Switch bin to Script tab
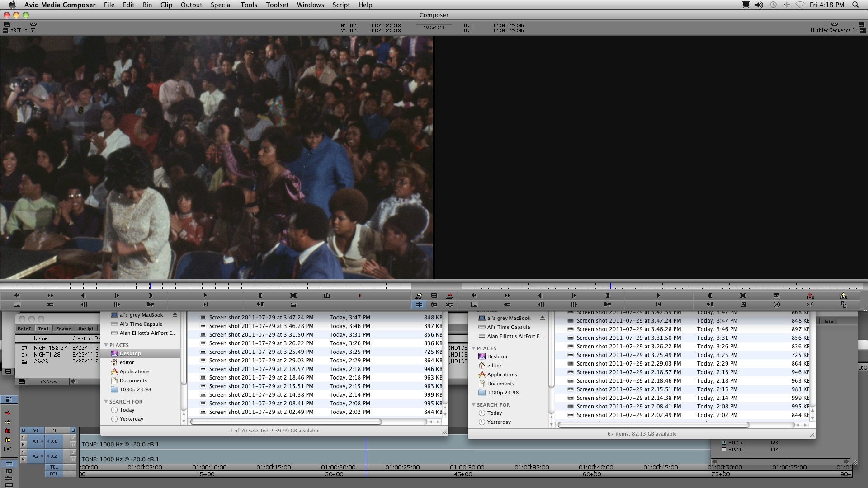 (x=86, y=328)
